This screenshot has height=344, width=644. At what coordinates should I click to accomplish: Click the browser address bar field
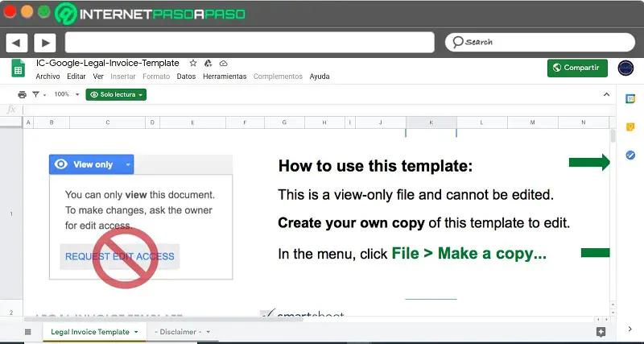[x=250, y=43]
